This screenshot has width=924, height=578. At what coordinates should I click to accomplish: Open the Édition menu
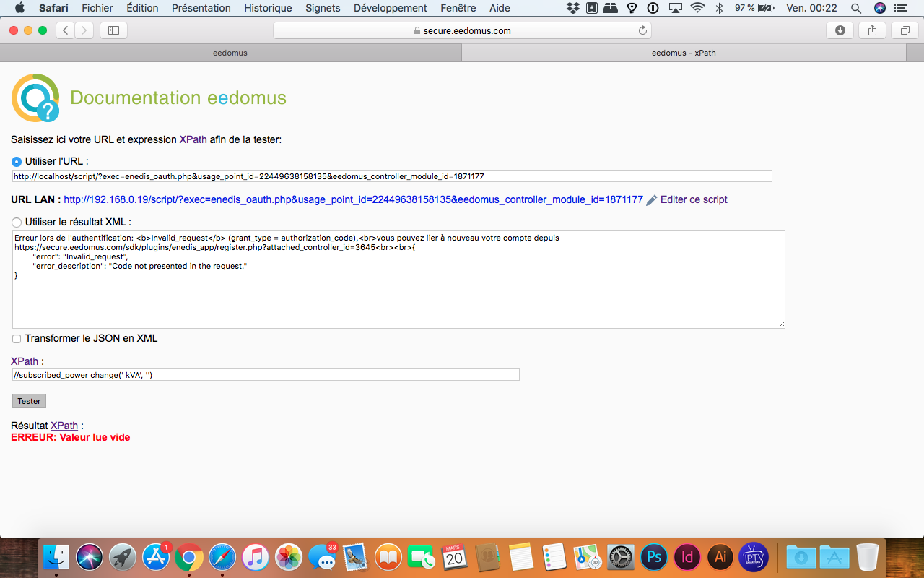(142, 8)
